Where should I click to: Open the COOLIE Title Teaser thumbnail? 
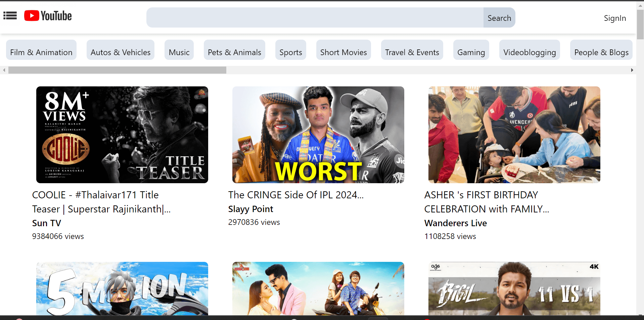[x=122, y=135]
